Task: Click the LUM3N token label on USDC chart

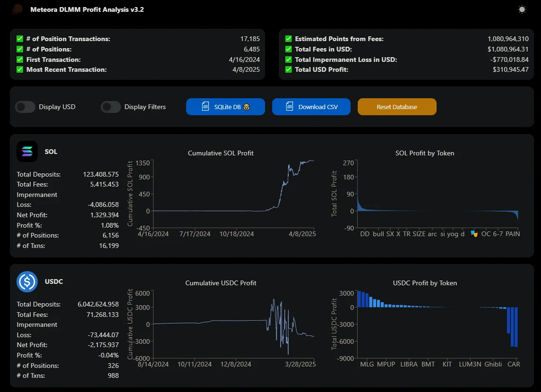Action: tap(470, 364)
